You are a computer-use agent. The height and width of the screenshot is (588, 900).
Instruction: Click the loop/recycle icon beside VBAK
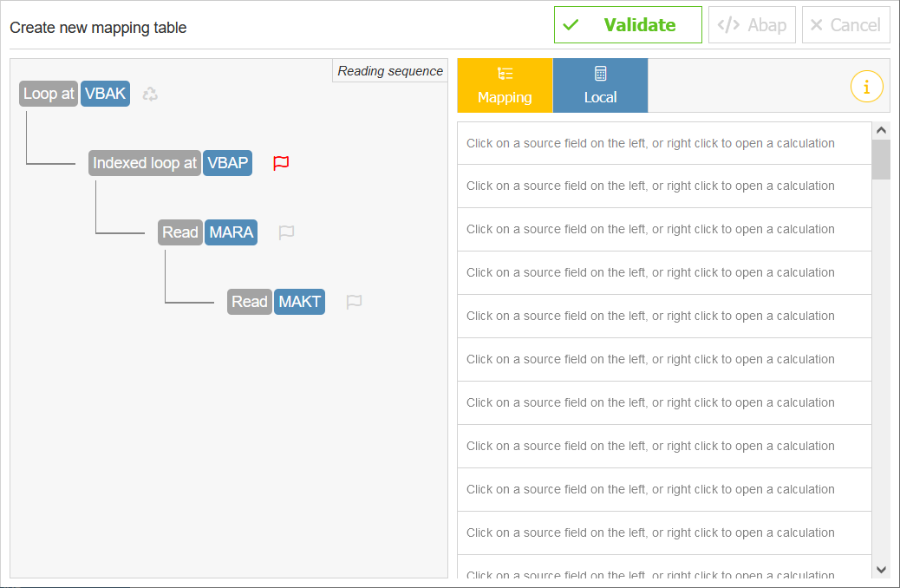point(150,94)
